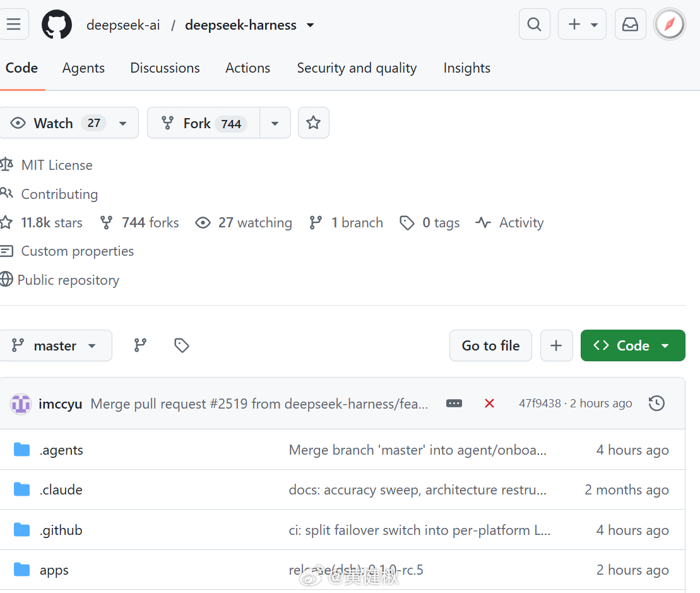Viewport: 700px width, 593px height.
Task: Open the deepseek-harness repository name link
Action: tap(240, 25)
